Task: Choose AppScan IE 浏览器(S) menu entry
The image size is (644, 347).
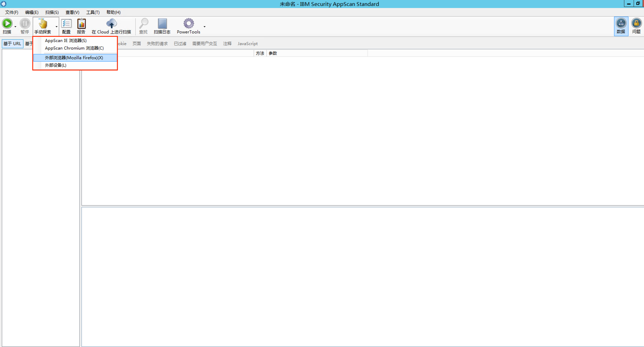Action: [x=75, y=40]
